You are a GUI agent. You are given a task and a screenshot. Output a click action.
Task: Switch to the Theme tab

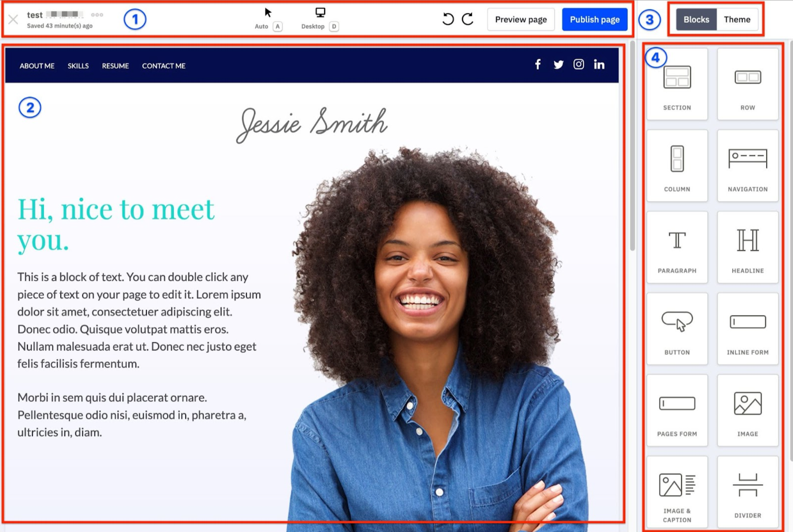pyautogui.click(x=737, y=19)
